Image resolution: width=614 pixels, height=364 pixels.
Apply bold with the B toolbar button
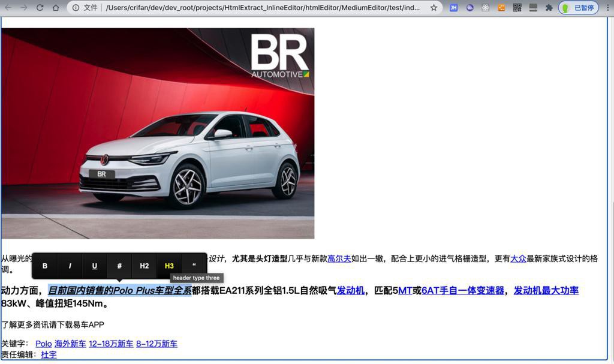[45, 266]
